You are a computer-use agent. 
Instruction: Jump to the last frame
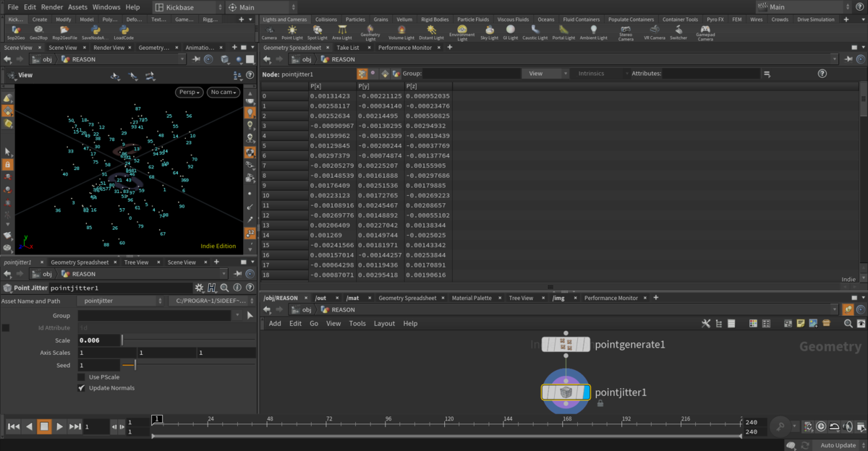click(x=75, y=426)
